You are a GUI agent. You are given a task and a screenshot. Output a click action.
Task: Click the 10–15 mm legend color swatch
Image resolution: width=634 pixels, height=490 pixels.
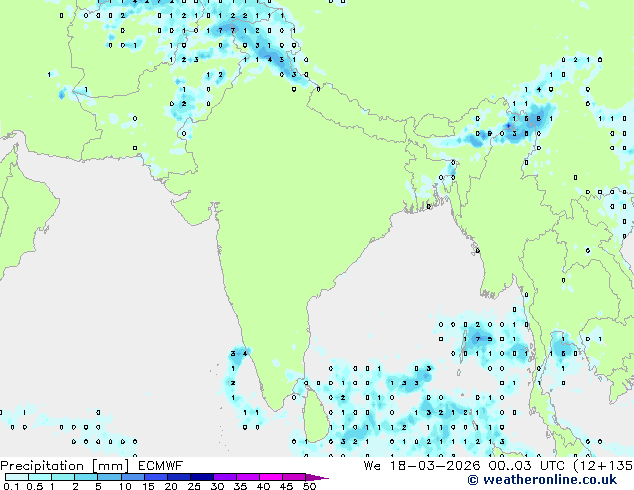point(133,477)
